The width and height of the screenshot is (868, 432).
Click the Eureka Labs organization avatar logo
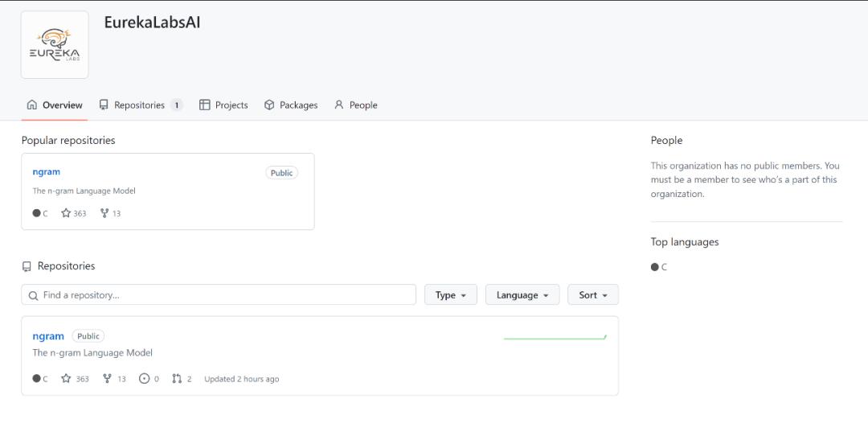(x=55, y=45)
